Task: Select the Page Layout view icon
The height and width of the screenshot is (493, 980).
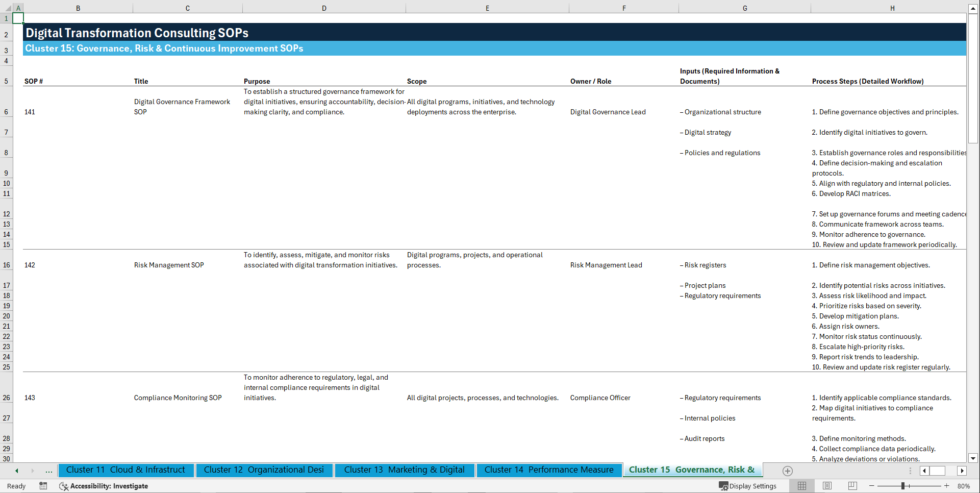Action: pyautogui.click(x=827, y=486)
